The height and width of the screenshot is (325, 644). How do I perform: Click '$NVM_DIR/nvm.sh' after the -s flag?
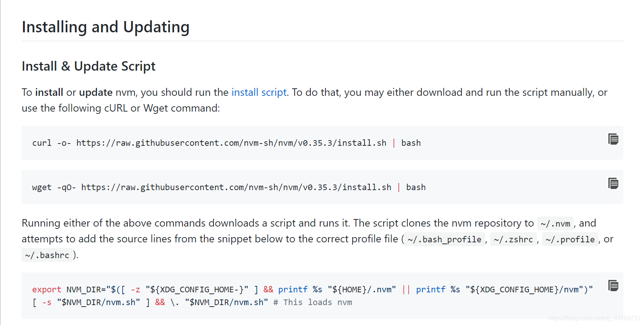coord(99,302)
